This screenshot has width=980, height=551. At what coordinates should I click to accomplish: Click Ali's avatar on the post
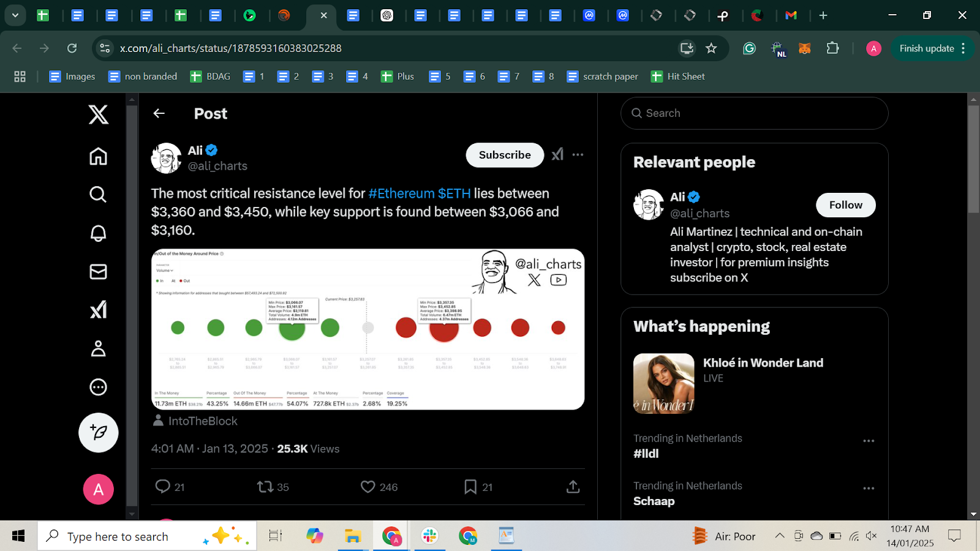[x=166, y=159]
